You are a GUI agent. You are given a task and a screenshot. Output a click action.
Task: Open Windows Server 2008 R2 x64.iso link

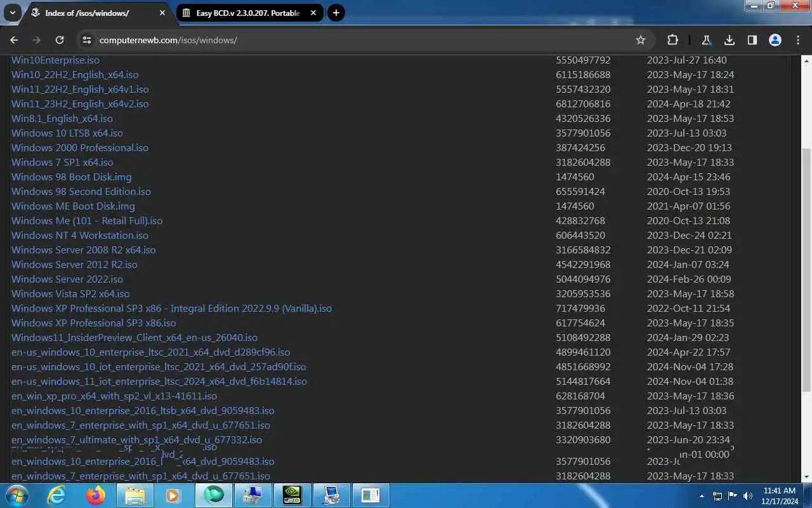[x=84, y=250]
